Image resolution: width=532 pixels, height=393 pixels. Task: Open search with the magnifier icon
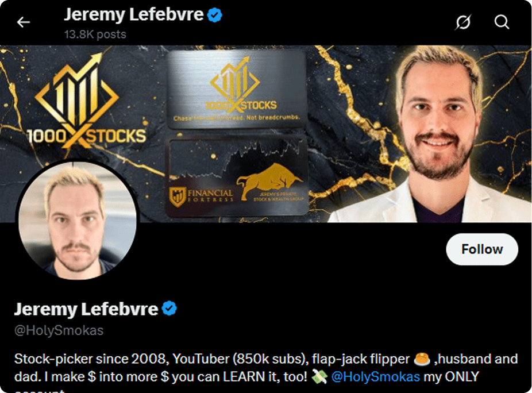point(502,22)
